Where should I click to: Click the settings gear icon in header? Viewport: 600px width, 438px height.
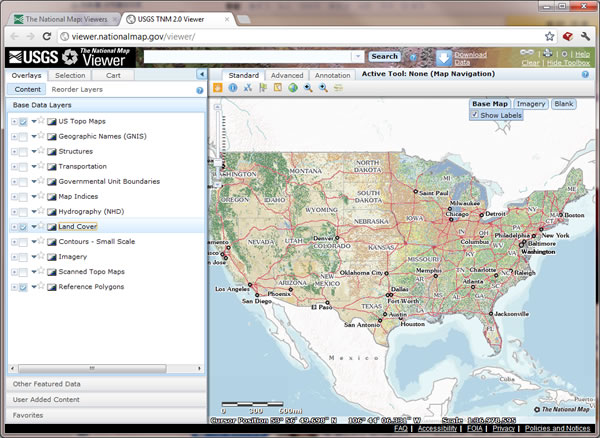[564, 54]
